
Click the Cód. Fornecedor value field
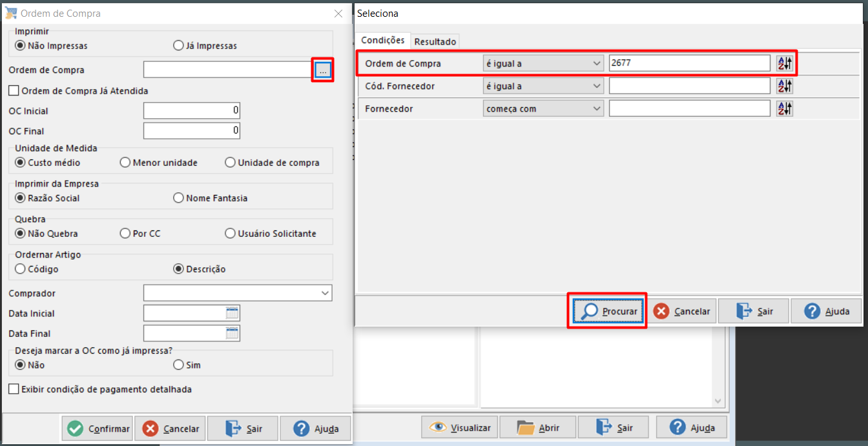[689, 86]
